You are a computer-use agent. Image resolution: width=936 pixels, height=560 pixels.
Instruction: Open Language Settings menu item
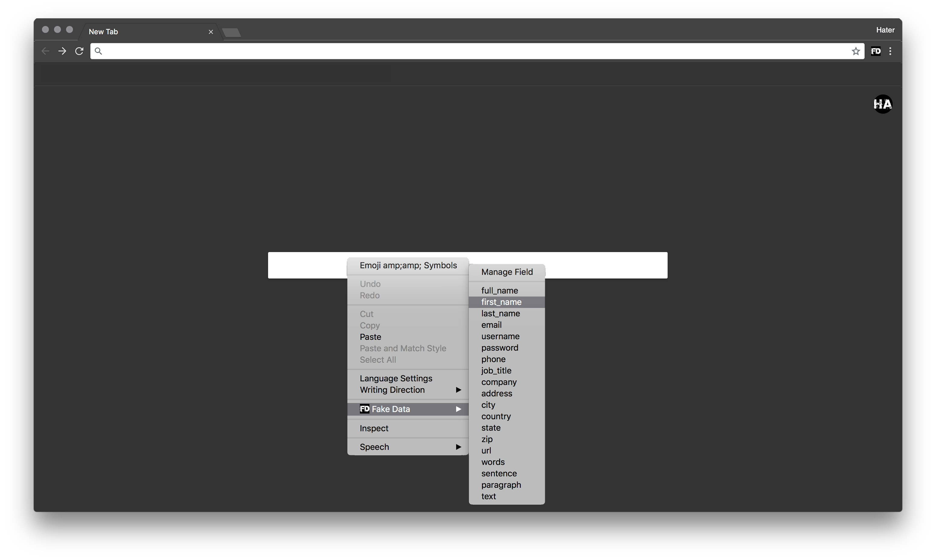click(396, 378)
